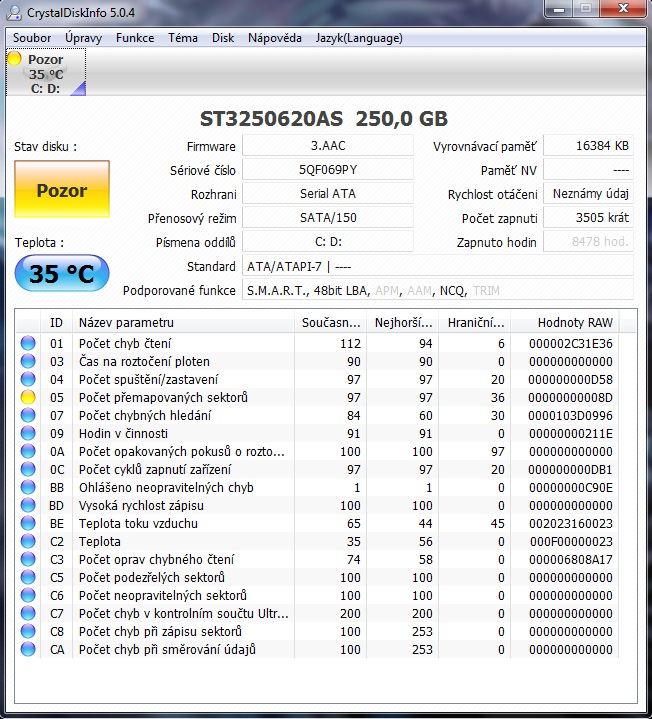Viewport: 652px width, 719px height.
Task: Click the Hodnoty RAW column header
Action: click(x=565, y=322)
